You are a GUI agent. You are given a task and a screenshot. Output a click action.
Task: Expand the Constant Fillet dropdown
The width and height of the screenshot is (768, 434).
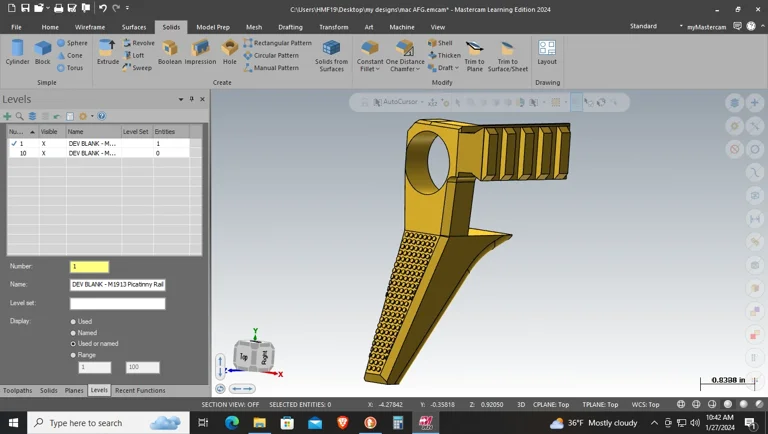[x=379, y=69]
